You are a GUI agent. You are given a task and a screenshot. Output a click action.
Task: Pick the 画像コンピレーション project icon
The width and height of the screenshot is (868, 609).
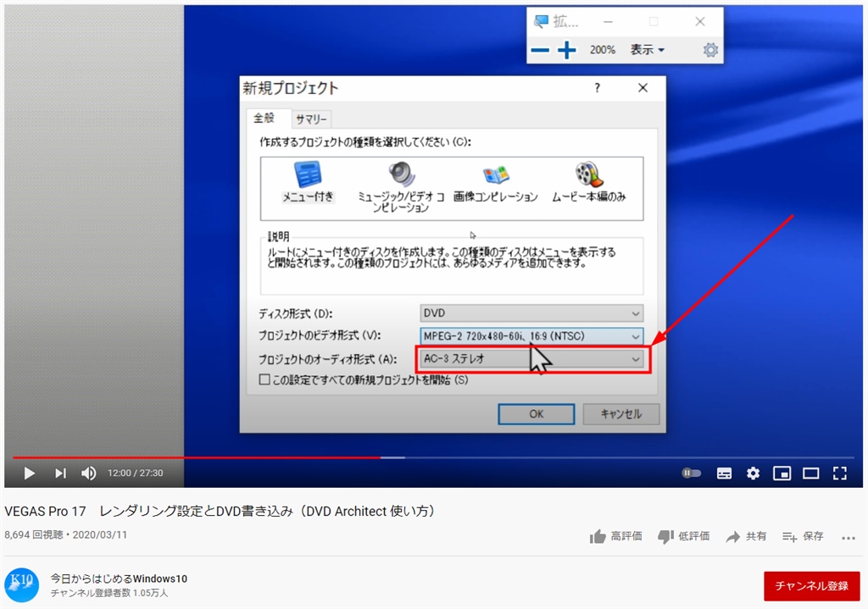click(495, 182)
